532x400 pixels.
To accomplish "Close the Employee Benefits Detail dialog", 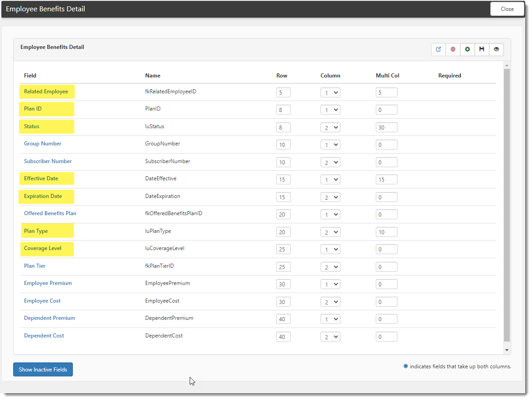I will tap(507, 9).
